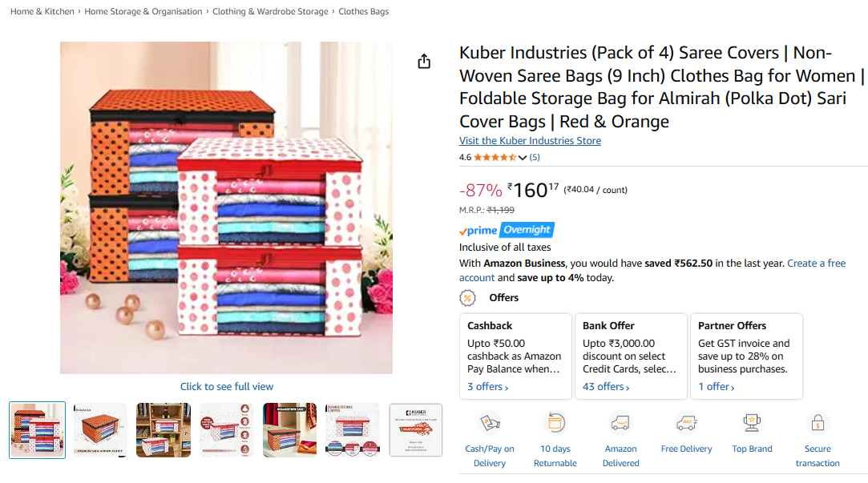Image resolution: width=868 pixels, height=483 pixels.
Task: Click the Cash/Pay on Delivery icon
Action: tap(490, 423)
